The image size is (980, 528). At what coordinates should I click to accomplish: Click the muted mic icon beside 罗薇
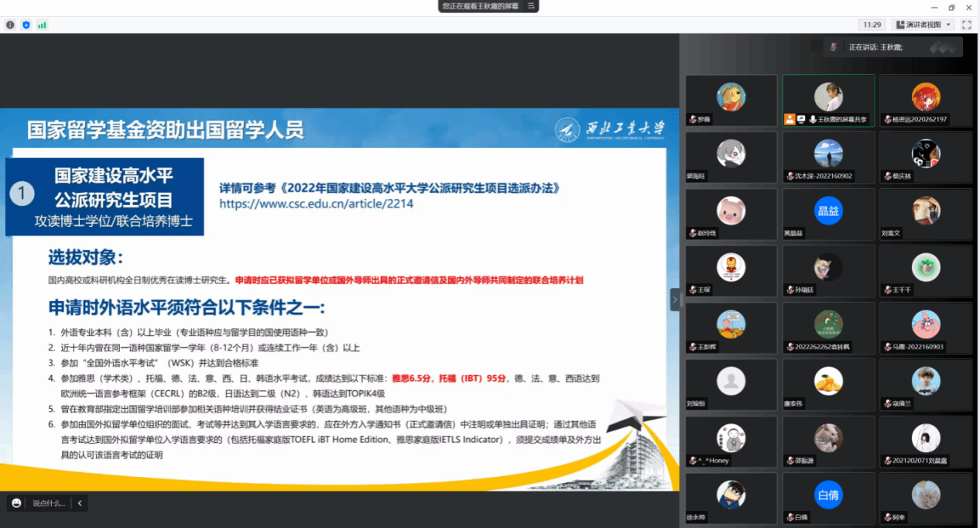coord(693,120)
